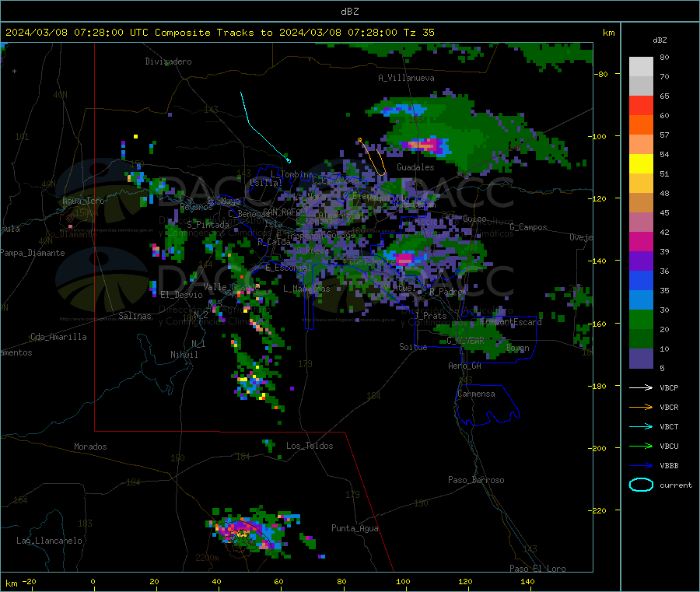Click the 'VBCR' legend label

[x=669, y=407]
